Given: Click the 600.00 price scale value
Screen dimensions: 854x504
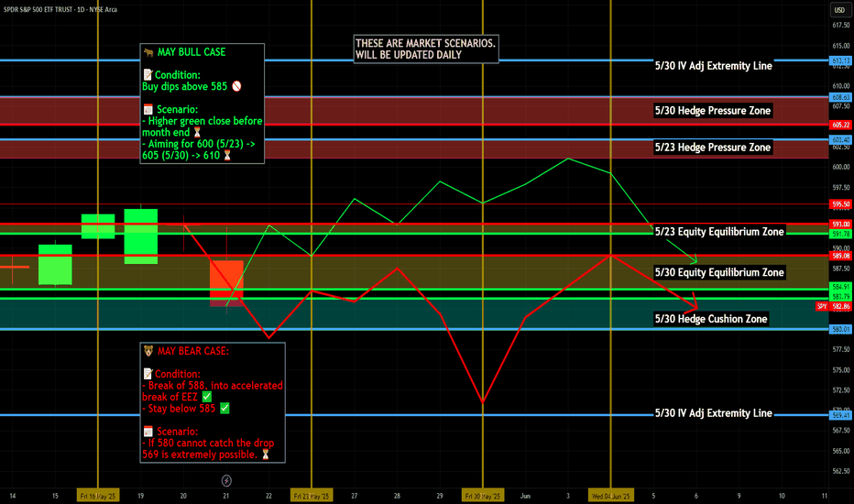Looking at the screenshot, I should pyautogui.click(x=841, y=168).
